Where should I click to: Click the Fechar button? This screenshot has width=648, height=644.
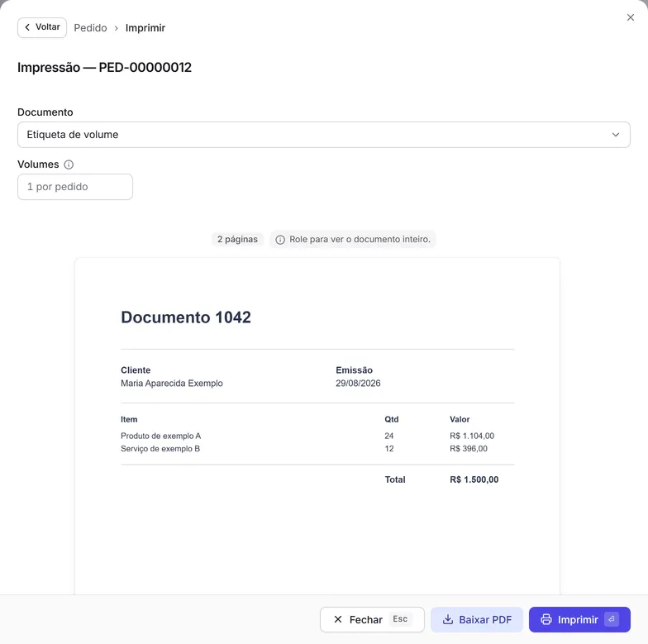[372, 619]
